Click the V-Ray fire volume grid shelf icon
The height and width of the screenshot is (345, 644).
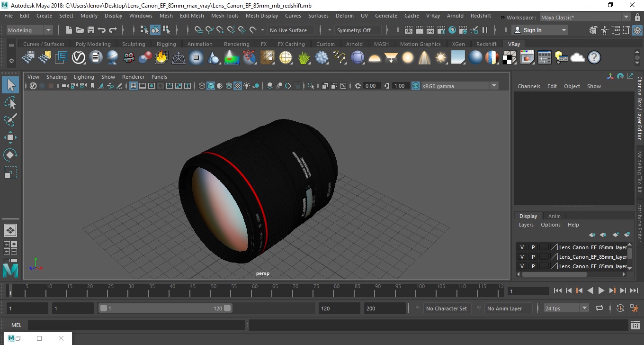pyautogui.click(x=161, y=58)
